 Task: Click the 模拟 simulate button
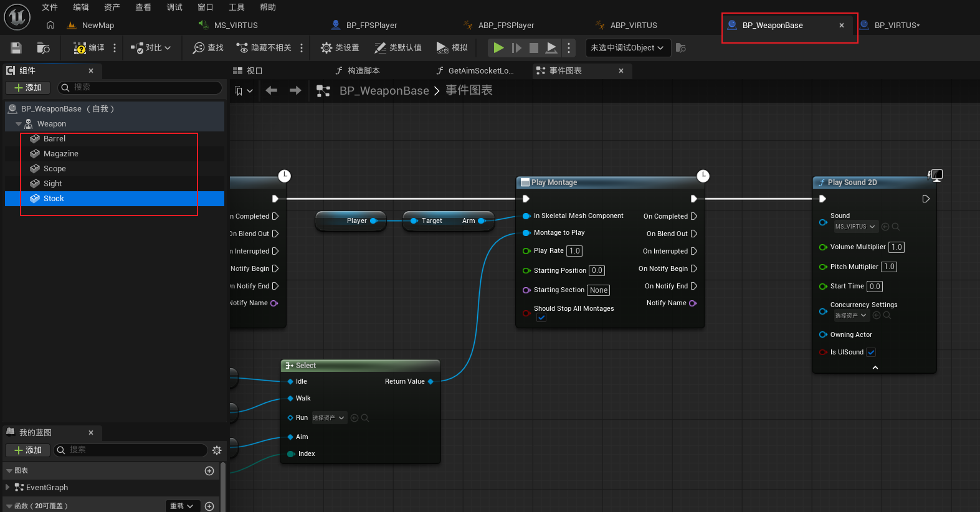pyautogui.click(x=452, y=48)
